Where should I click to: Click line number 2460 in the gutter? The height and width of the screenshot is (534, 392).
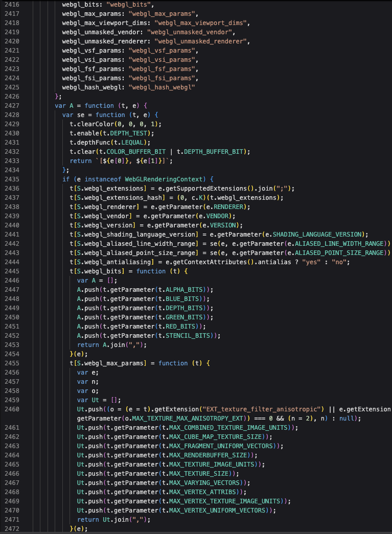coord(12,409)
